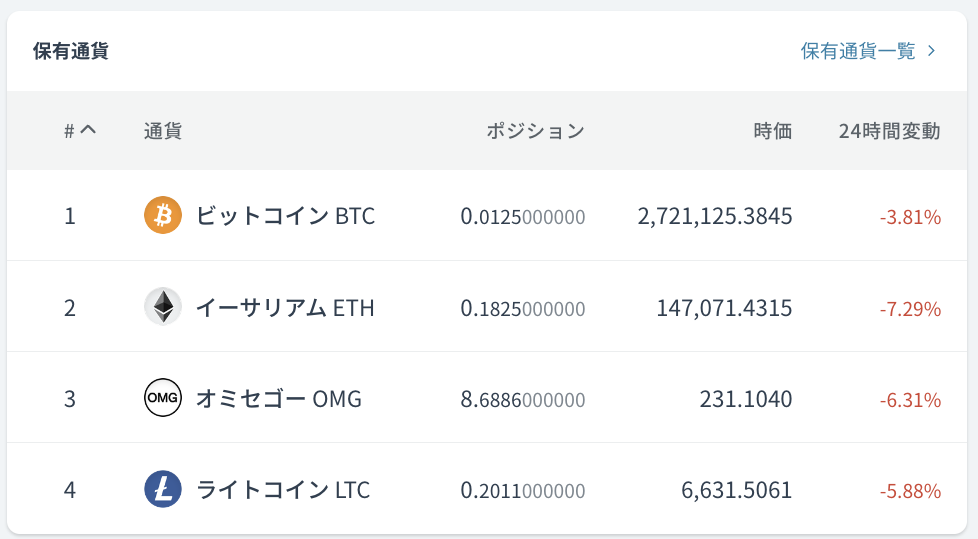978x539 pixels.
Task: Click the Litecoin blue logo icon
Action: coord(163,489)
